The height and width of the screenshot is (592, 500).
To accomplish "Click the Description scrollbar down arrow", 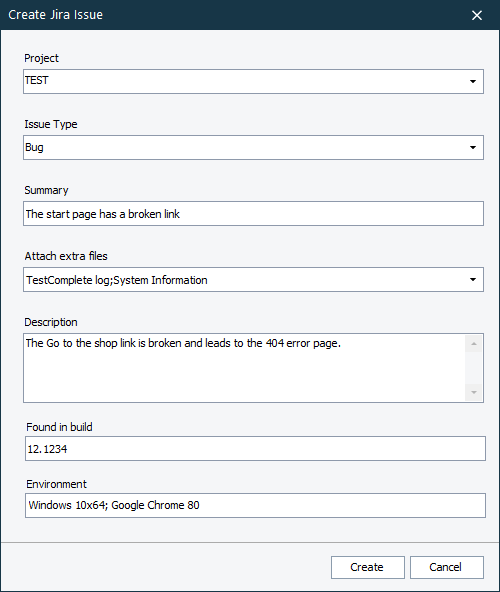I will pyautogui.click(x=474, y=393).
